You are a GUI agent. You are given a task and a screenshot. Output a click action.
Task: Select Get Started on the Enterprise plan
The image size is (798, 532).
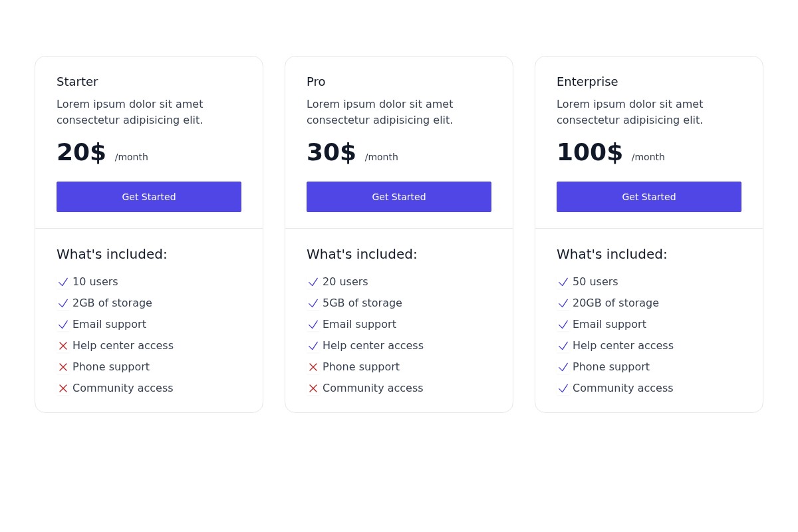[649, 197]
